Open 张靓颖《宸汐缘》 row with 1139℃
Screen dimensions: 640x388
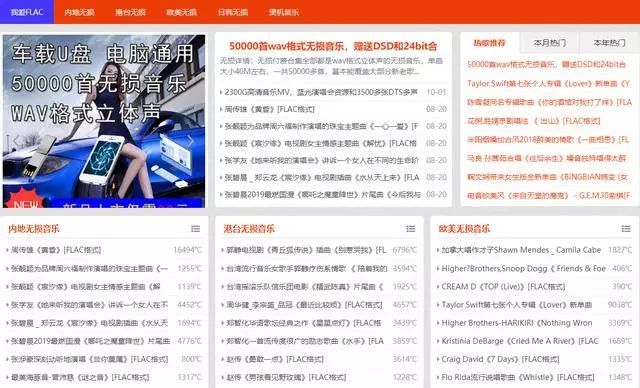pos(85,287)
